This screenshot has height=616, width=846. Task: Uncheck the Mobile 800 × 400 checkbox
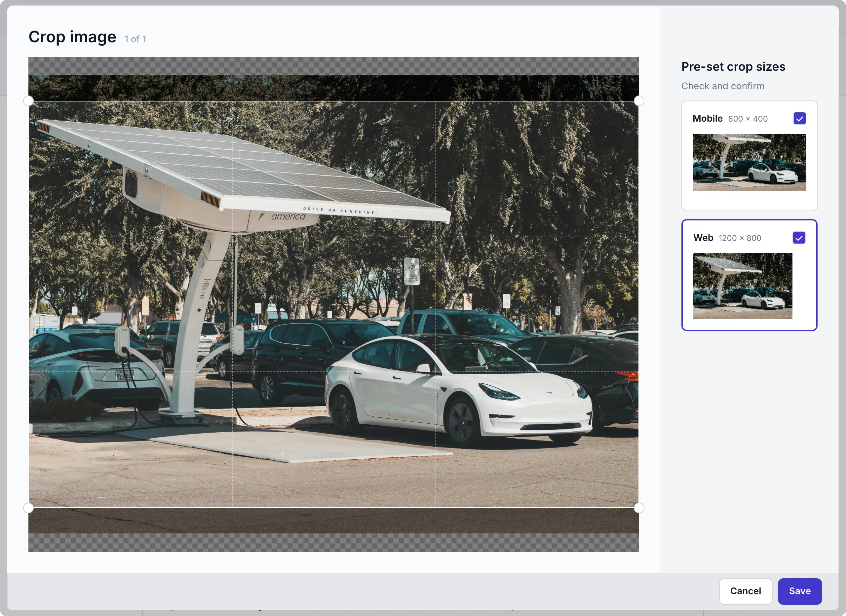click(799, 118)
